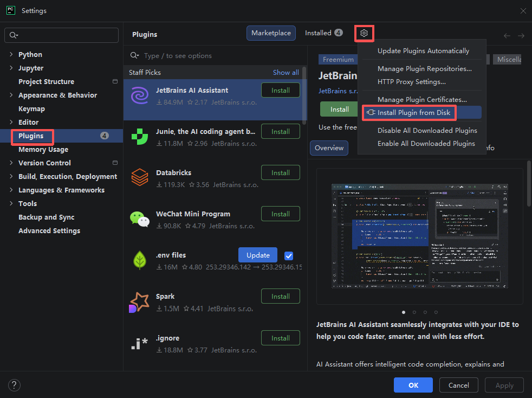This screenshot has width=532, height=398.
Task: Switch to the Marketplace tab
Action: (271, 33)
